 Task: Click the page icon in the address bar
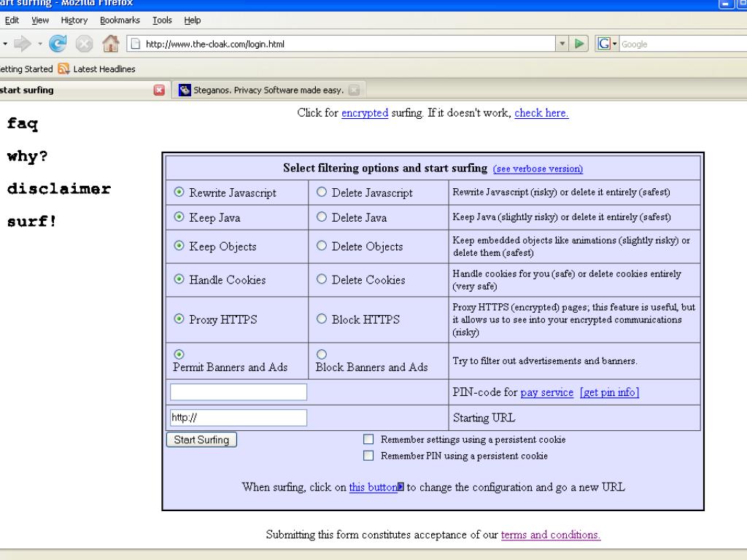pyautogui.click(x=136, y=44)
